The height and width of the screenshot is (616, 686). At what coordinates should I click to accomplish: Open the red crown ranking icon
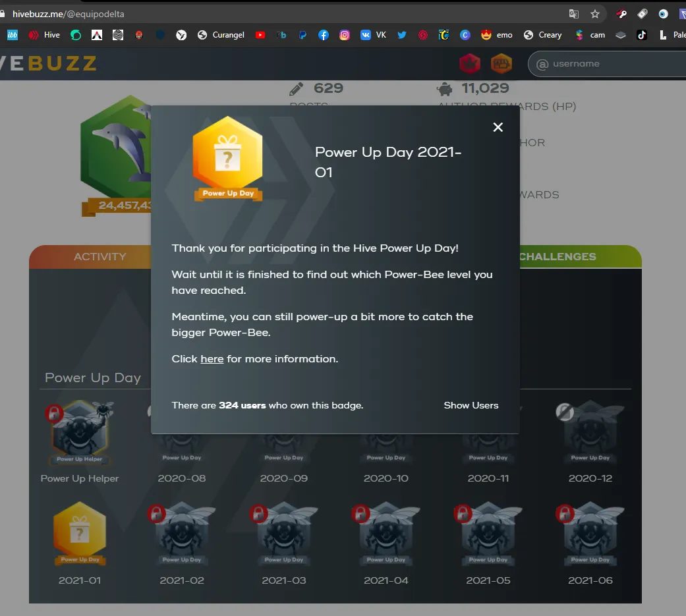470,64
